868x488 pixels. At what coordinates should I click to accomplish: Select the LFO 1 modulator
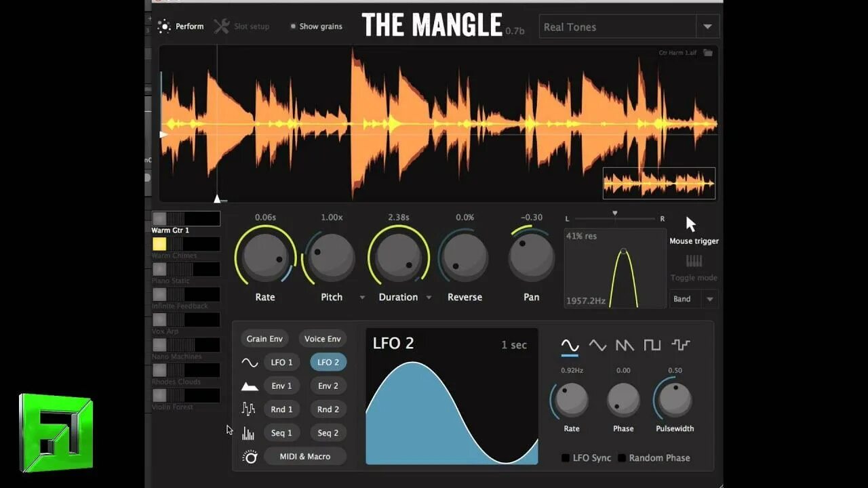[282, 363]
